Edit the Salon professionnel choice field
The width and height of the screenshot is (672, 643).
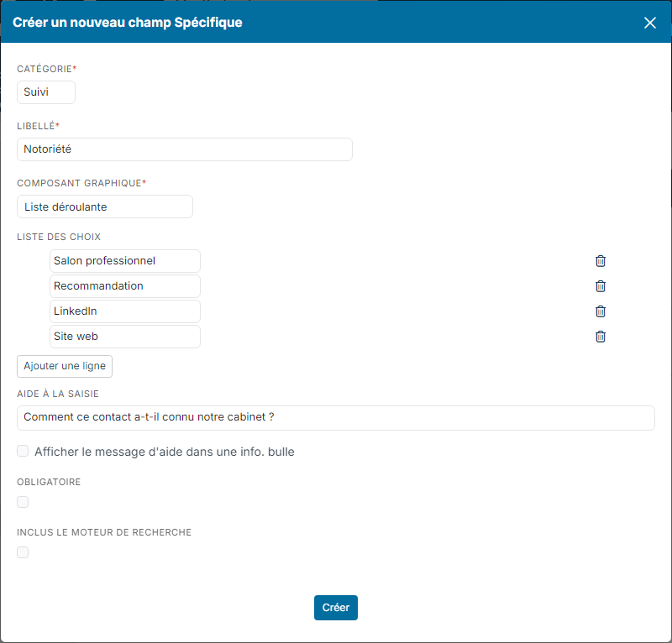(125, 261)
